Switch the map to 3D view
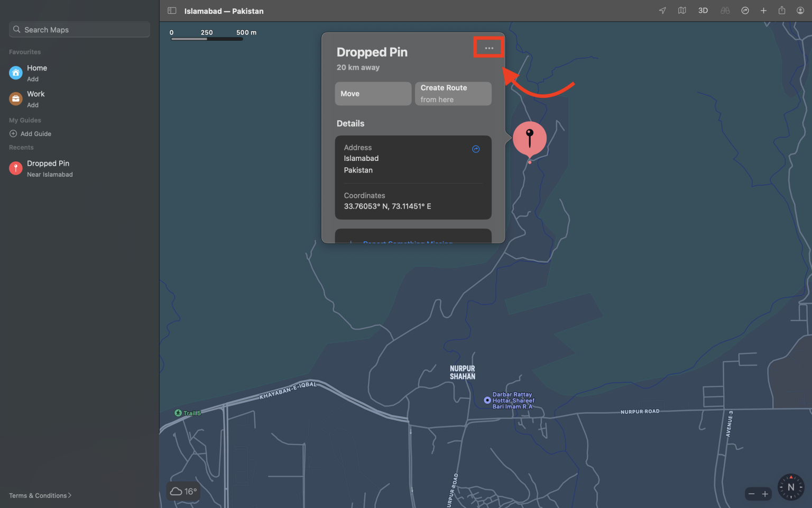Viewport: 812px width, 508px height. point(703,10)
